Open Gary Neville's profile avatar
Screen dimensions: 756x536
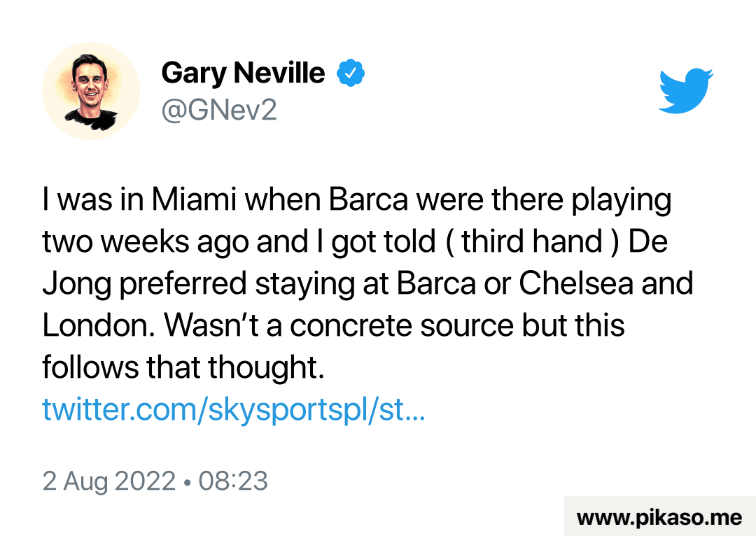pos(91,91)
